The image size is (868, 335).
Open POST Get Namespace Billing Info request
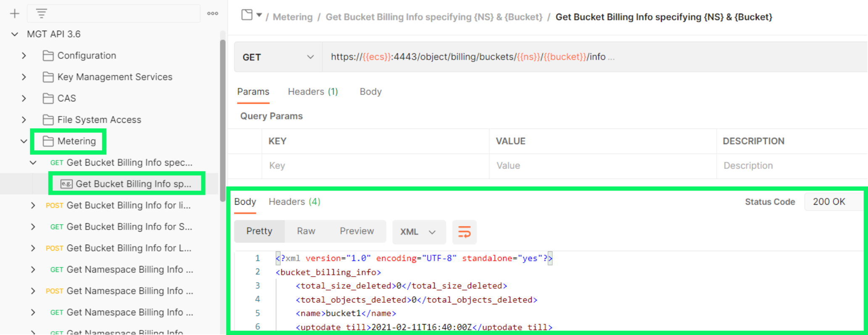(x=119, y=291)
